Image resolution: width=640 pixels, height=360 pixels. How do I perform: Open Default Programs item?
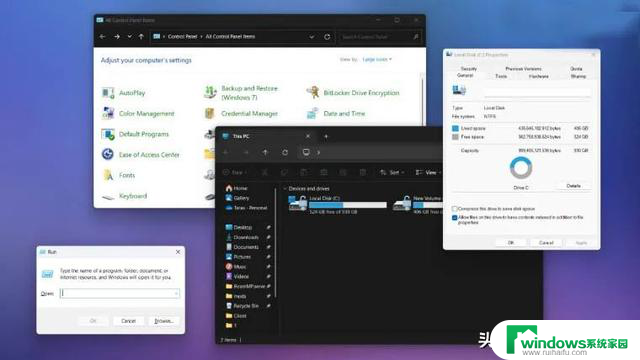click(136, 134)
